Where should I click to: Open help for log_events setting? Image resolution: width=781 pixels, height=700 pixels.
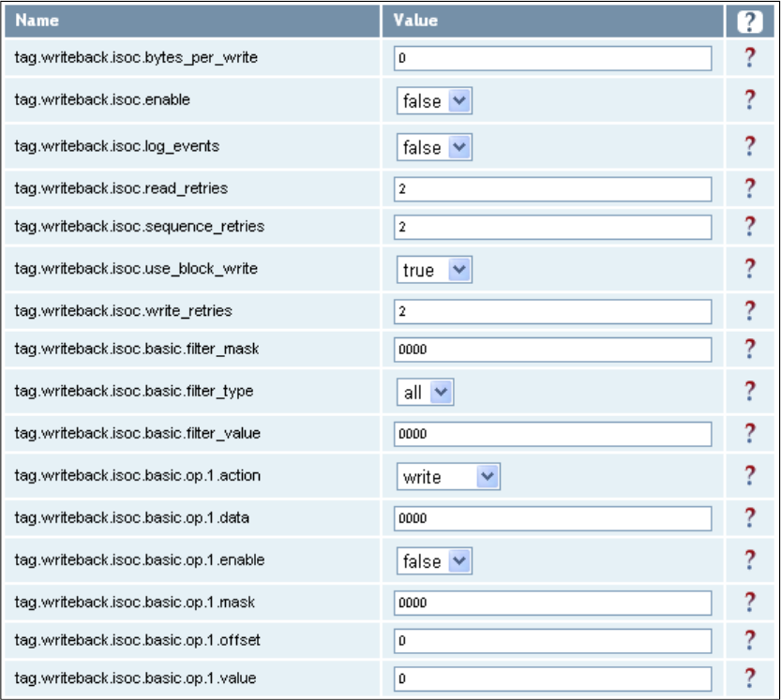(750, 146)
